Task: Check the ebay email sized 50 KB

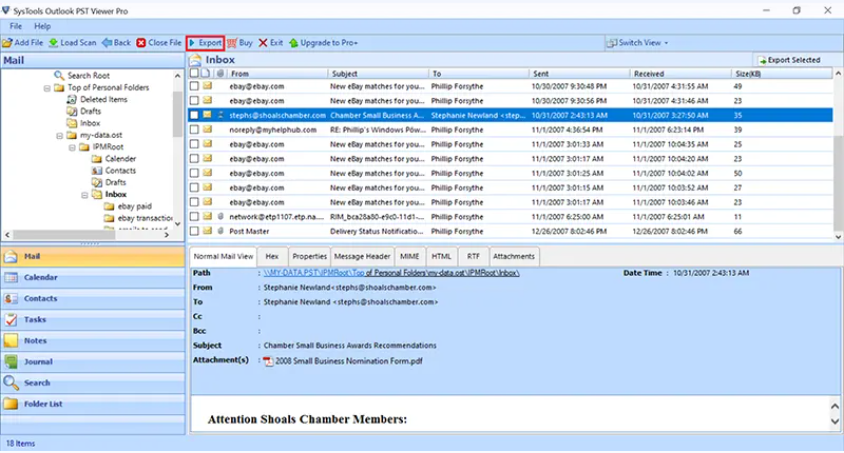Action: coord(194,173)
